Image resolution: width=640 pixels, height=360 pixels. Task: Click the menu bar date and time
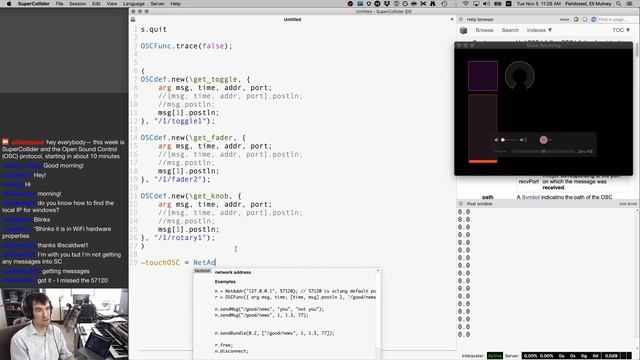pos(538,4)
